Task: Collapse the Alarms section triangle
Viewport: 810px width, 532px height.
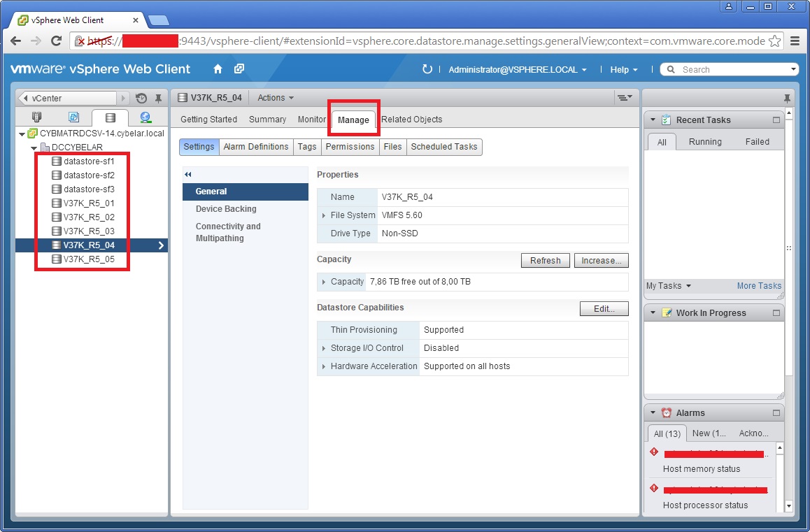Action: 653,412
